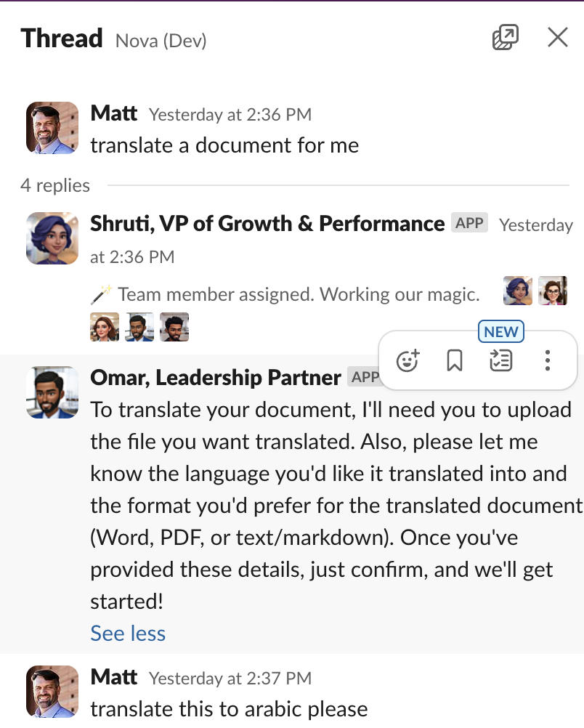The height and width of the screenshot is (728, 584).
Task: Click Omar's profile avatar
Action: 52,392
